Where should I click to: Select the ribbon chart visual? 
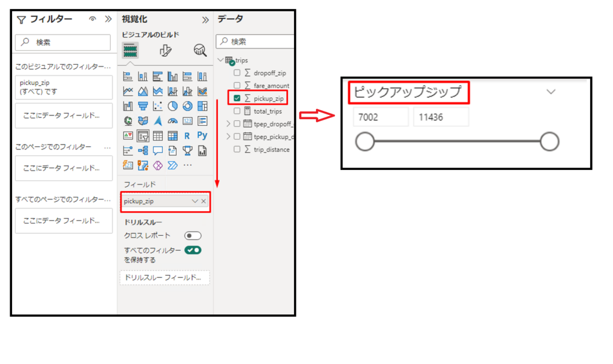(x=202, y=91)
